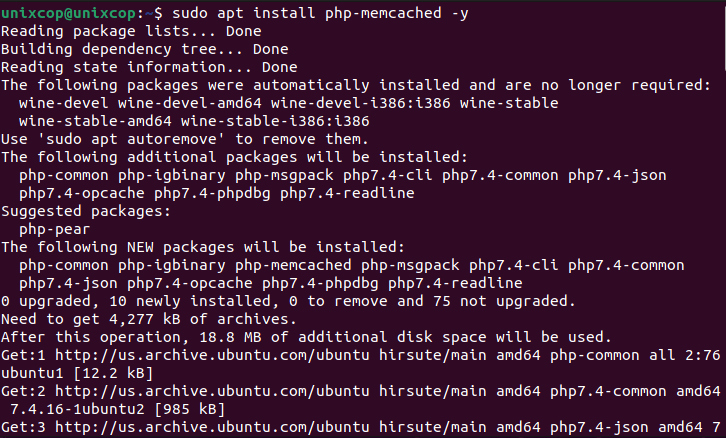Screen dimensions: 726x438
Task: Click wine-devel-i386:i386 in the autoremove list
Action: point(360,103)
